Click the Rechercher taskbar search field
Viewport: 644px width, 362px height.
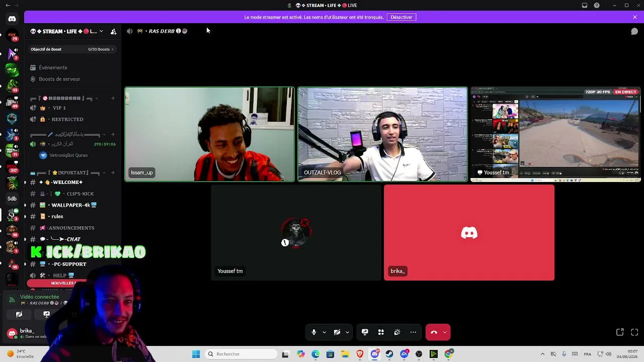[x=242, y=354]
